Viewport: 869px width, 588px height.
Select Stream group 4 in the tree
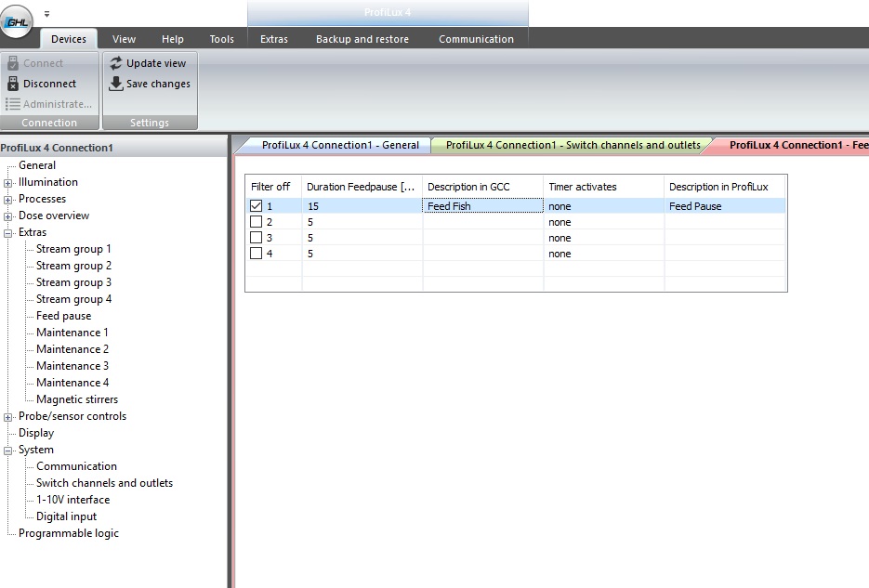pos(73,299)
